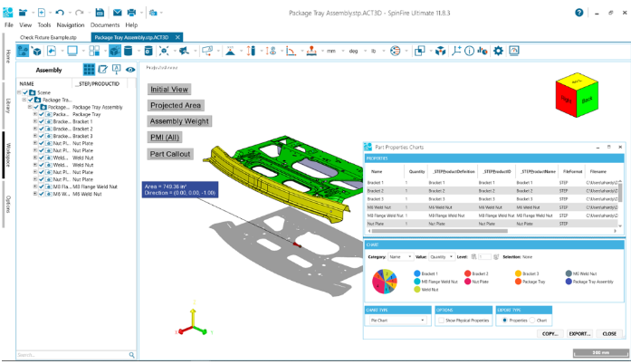Open the View menu
631x364 pixels.
point(25,25)
